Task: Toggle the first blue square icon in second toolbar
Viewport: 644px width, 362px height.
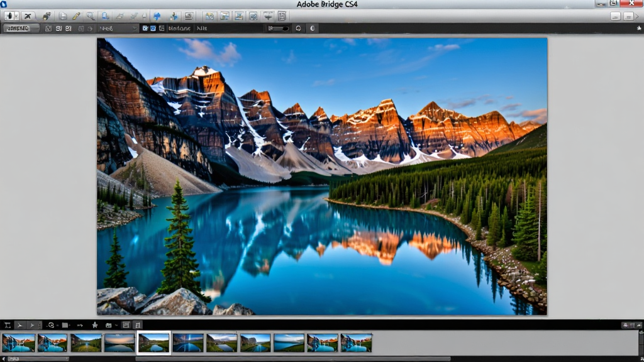Action: tap(145, 28)
